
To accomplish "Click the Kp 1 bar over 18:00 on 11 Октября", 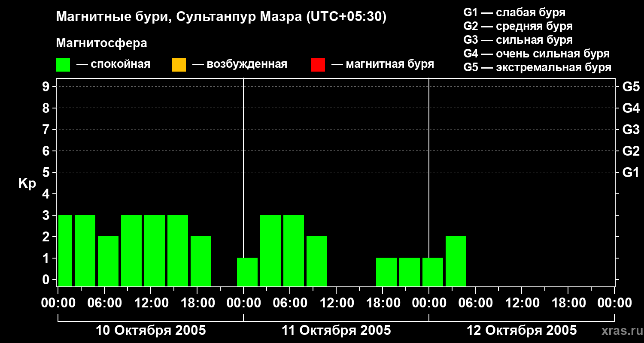I will (x=386, y=272).
